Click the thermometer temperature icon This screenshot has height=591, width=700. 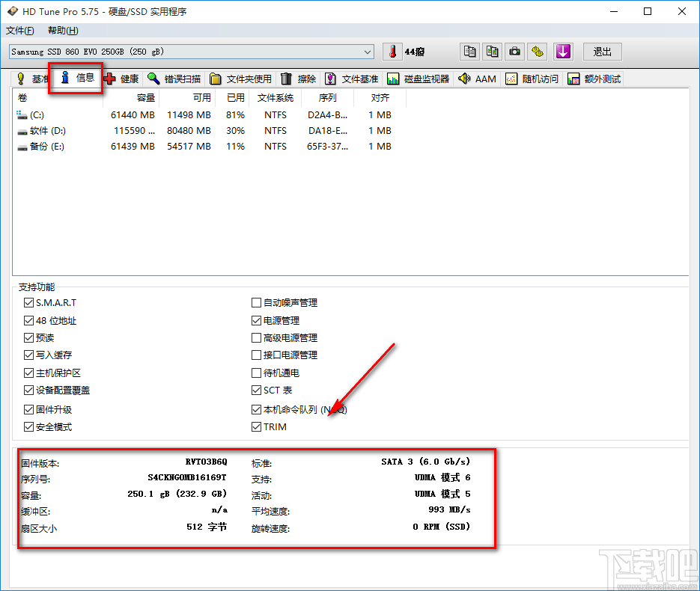(x=392, y=52)
